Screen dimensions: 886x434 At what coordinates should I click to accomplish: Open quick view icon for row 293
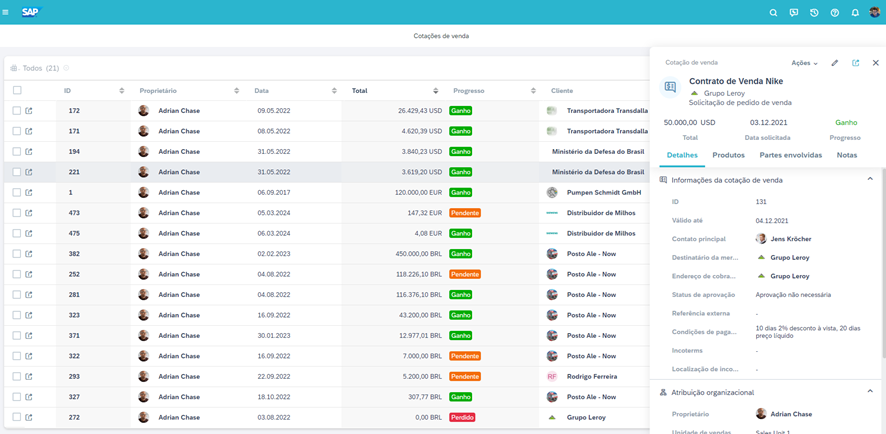(29, 376)
